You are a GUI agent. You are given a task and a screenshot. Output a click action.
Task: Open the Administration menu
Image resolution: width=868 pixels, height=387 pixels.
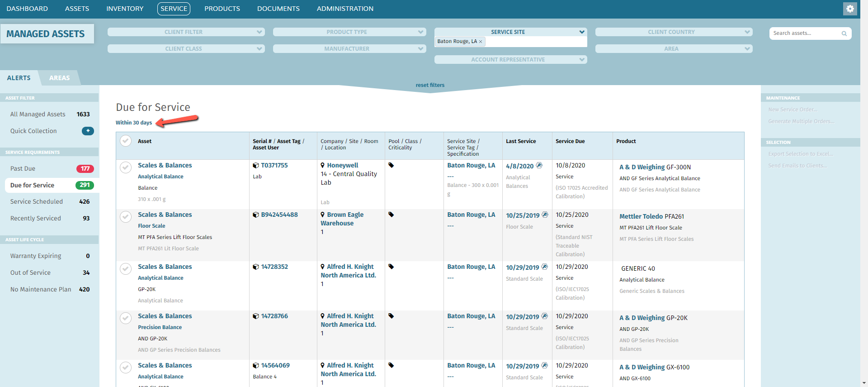coord(345,9)
